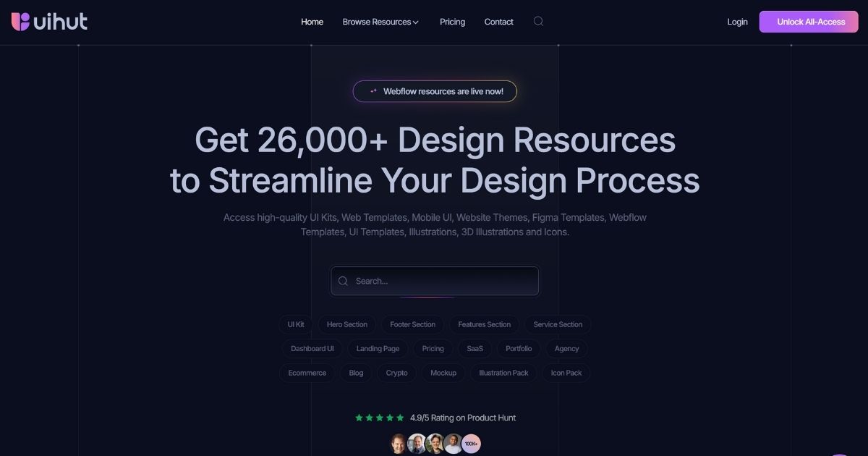Go to the Home page

pyautogui.click(x=312, y=22)
